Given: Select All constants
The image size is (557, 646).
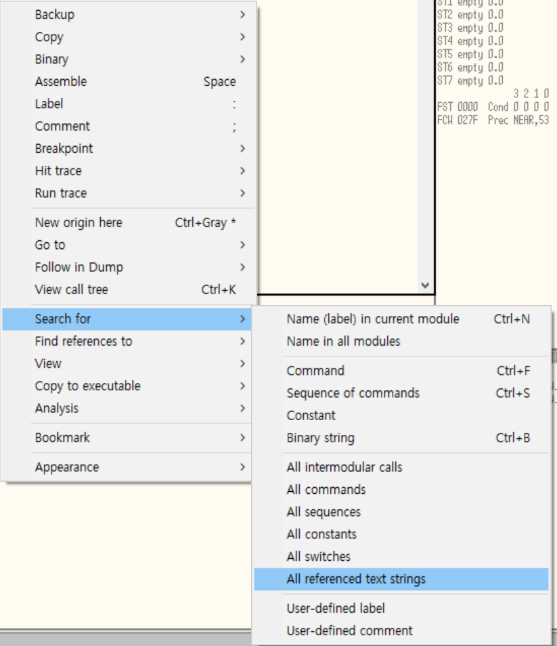Looking at the screenshot, I should [x=401, y=534].
